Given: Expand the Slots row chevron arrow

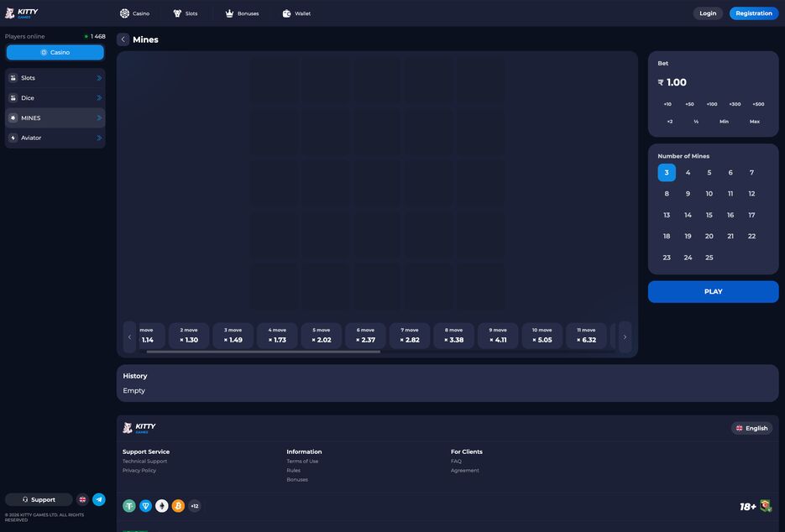Looking at the screenshot, I should point(99,78).
